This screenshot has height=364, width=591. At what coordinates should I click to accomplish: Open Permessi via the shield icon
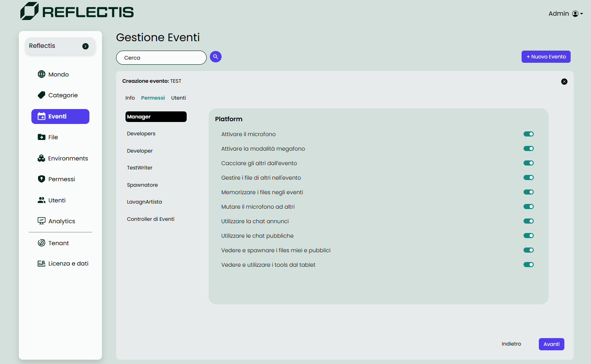coord(41,179)
